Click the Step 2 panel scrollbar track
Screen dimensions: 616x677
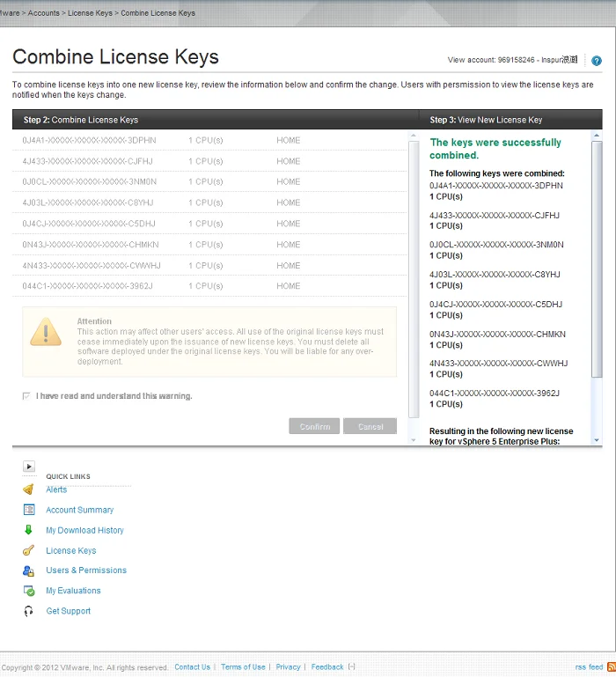coord(413,279)
